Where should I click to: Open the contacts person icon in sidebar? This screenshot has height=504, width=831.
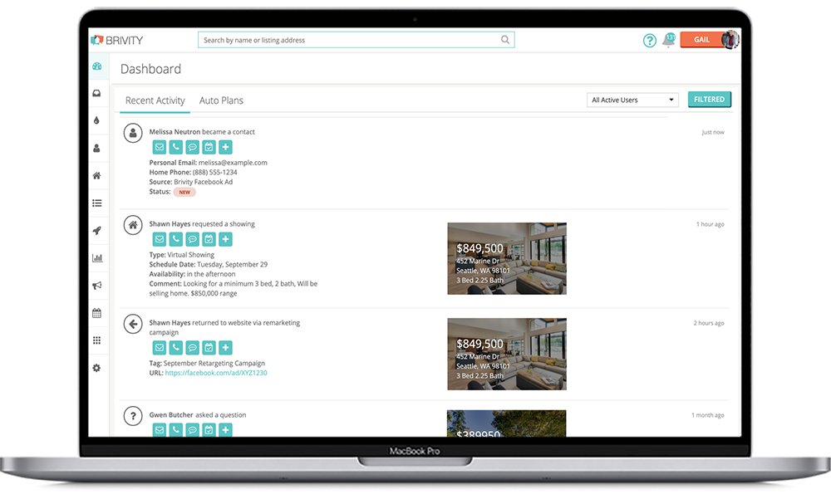(x=96, y=149)
